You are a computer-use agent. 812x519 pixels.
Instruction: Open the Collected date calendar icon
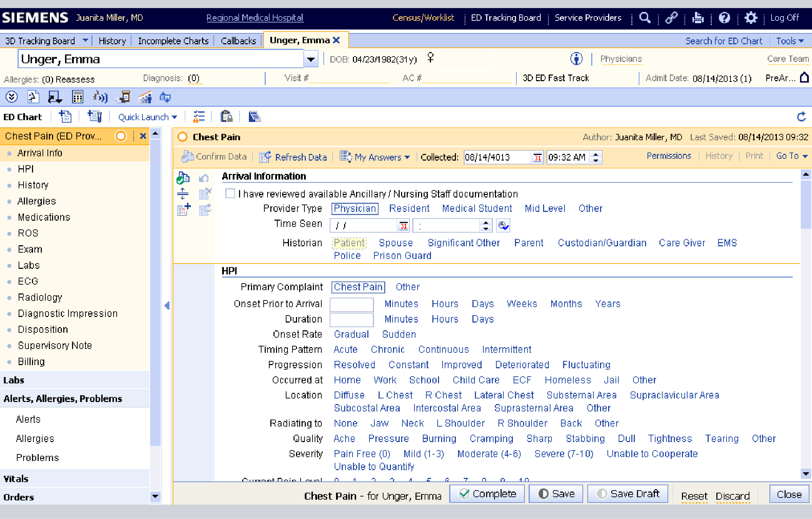tap(537, 157)
